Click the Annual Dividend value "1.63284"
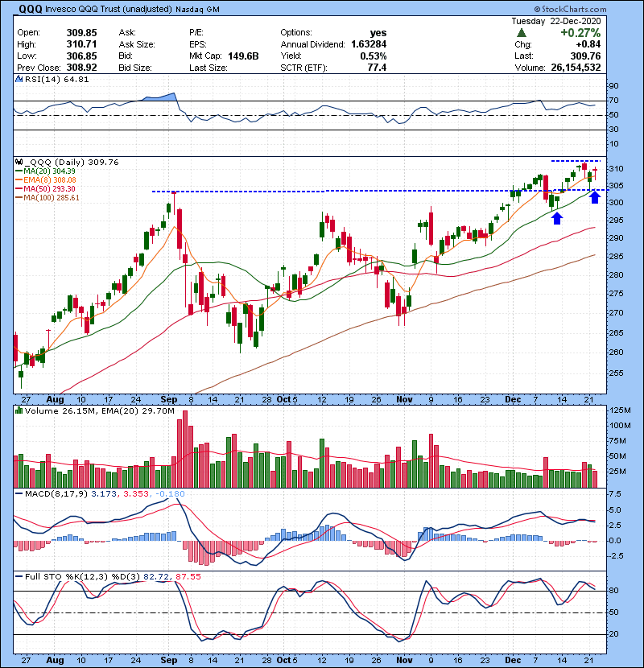The height and width of the screenshot is (668, 644). pos(369,44)
